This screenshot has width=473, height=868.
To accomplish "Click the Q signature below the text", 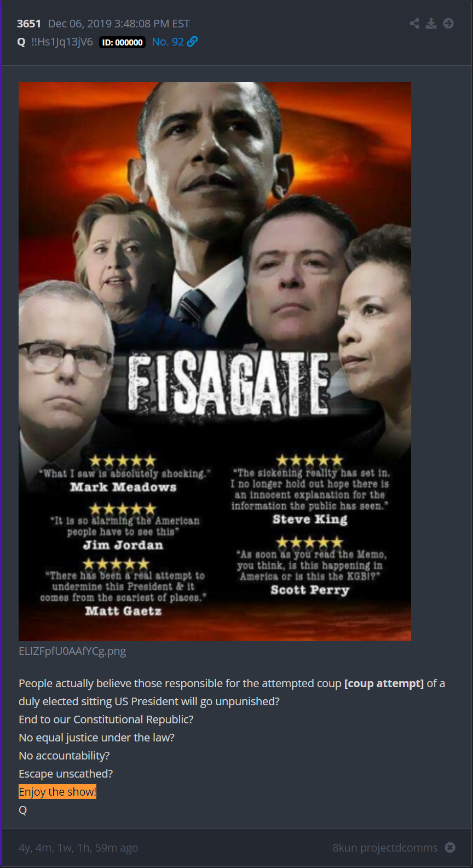I will 22,810.
